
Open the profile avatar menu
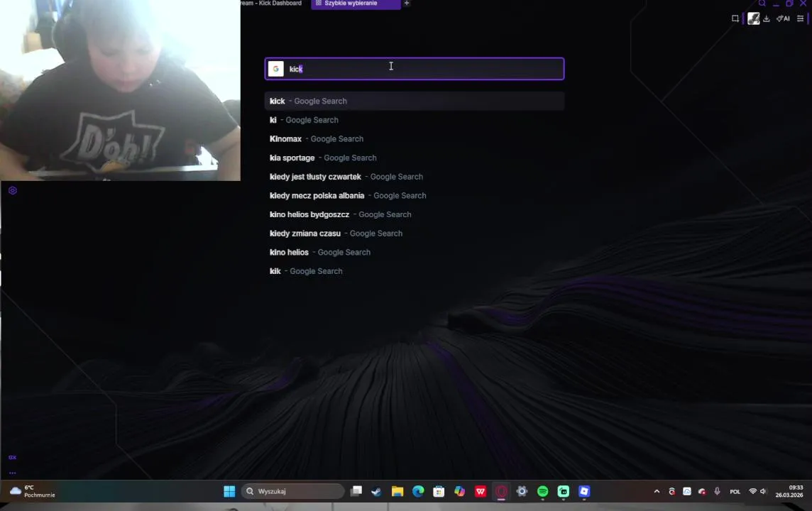click(x=754, y=18)
